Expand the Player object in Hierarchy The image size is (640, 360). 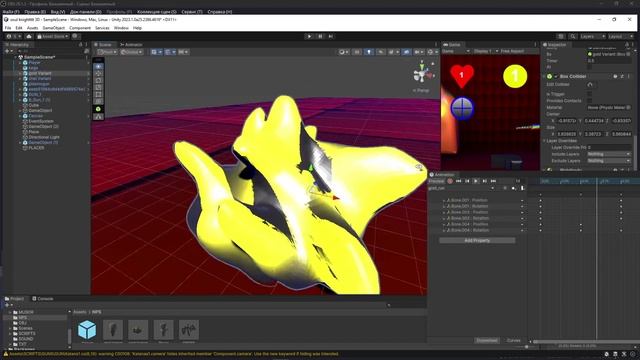20,63
